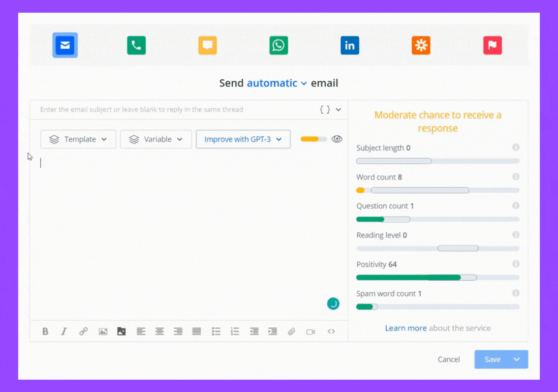Screen dimensions: 558x392
Task: Insert a hyperlink
Action: [x=83, y=331]
